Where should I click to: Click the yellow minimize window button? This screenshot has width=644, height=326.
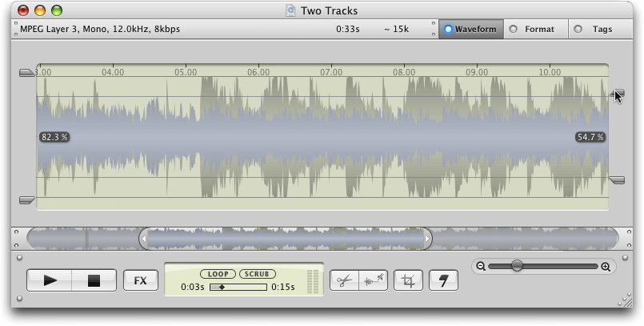click(x=40, y=10)
